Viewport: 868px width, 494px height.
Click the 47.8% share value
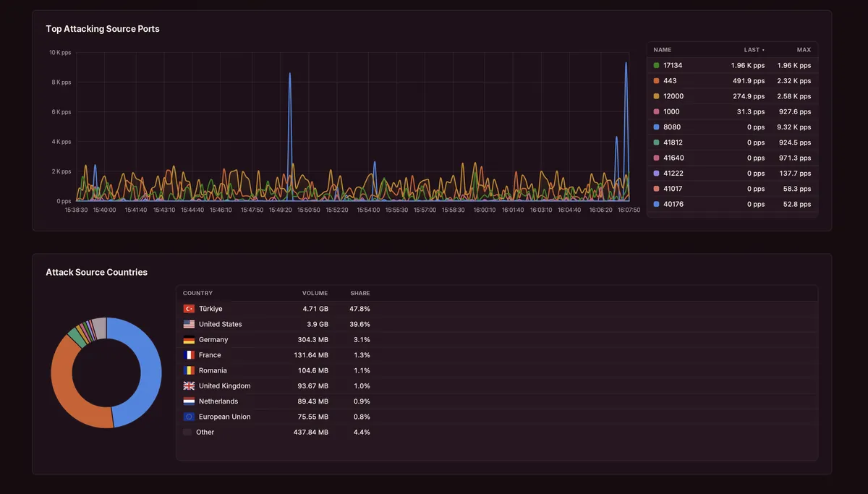click(x=359, y=309)
